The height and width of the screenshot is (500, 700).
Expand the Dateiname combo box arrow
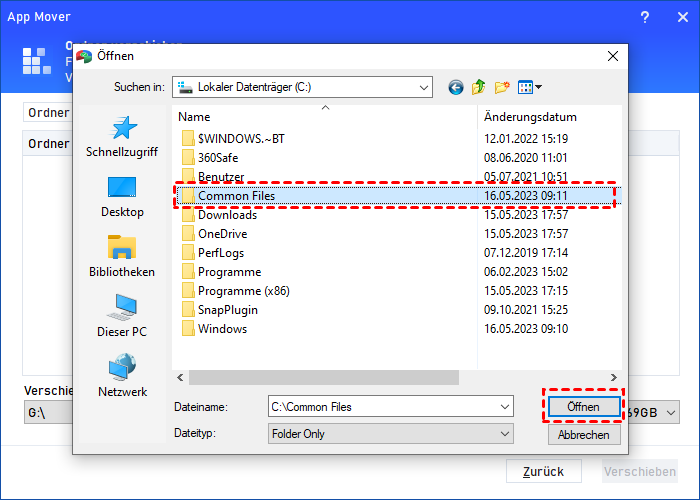pyautogui.click(x=504, y=407)
